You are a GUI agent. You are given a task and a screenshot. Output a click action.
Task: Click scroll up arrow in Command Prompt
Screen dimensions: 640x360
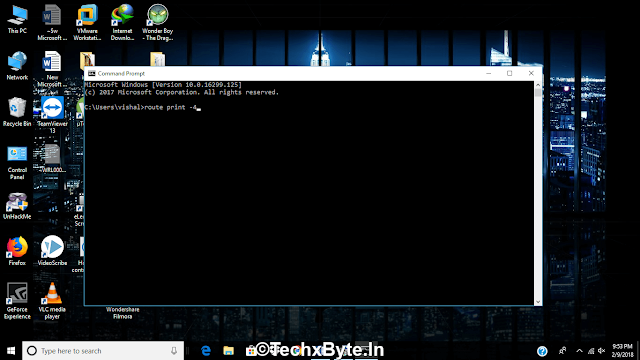click(538, 84)
